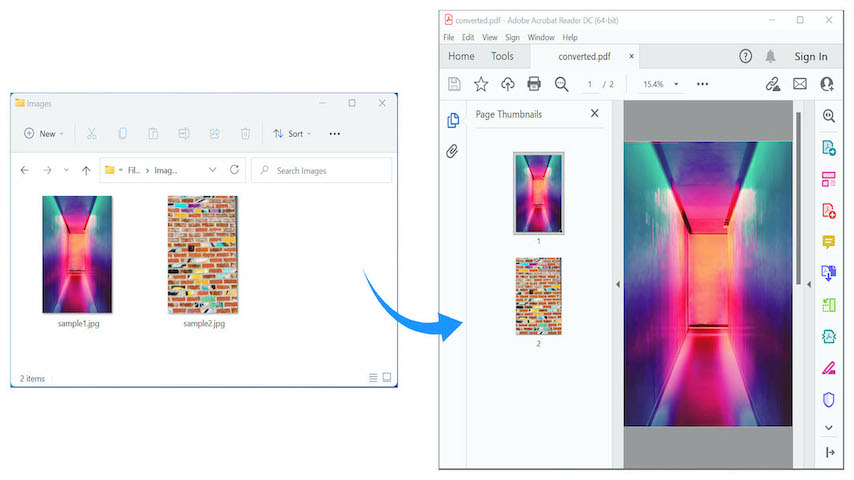Click the Sign In button
The height and width of the screenshot is (480, 854).
pyautogui.click(x=811, y=57)
